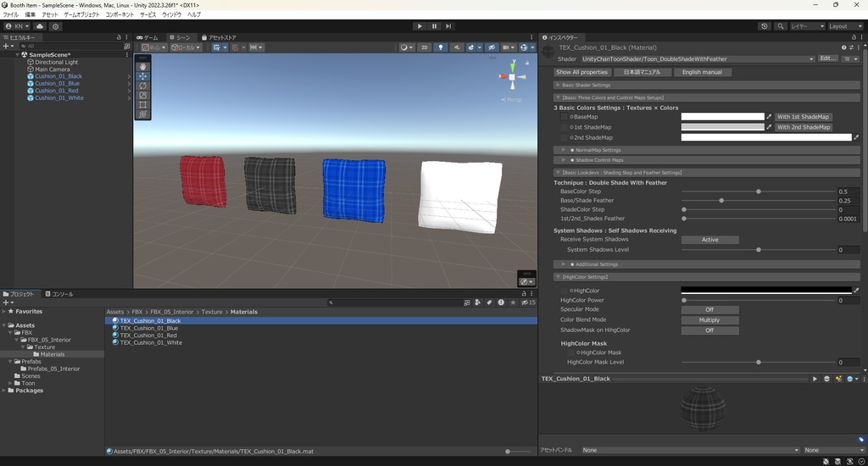Select the combined Transform tool

tap(142, 114)
